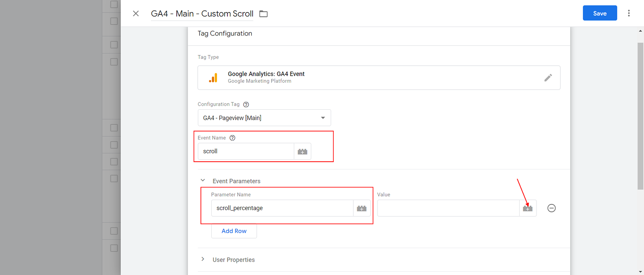Click the empty Value input field
The height and width of the screenshot is (275, 644).
pyautogui.click(x=448, y=208)
